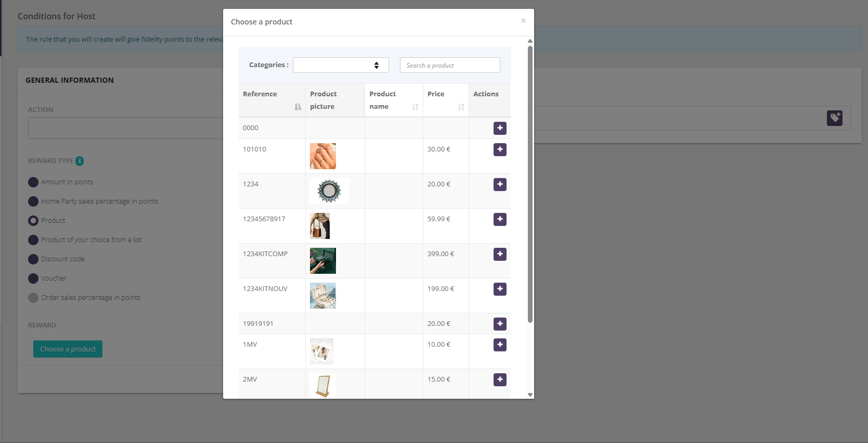This screenshot has width=868, height=443.
Task: Add product with reference 0000
Action: [x=500, y=128]
